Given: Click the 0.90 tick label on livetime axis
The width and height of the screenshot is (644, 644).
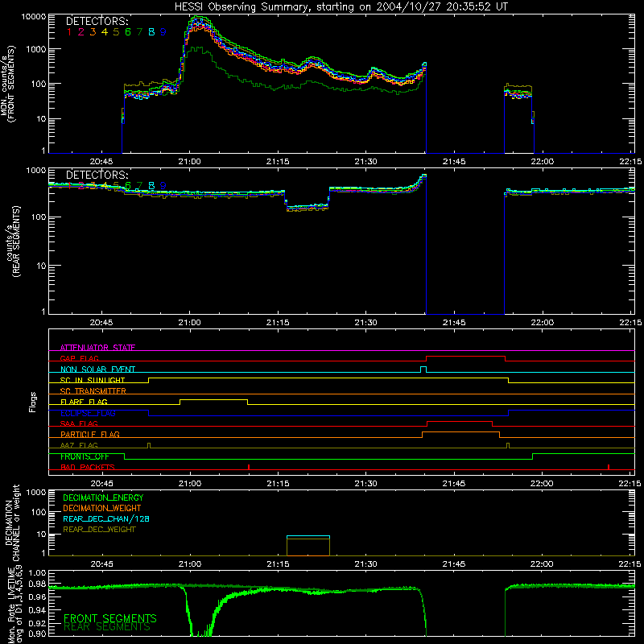Looking at the screenshot, I should [37, 634].
